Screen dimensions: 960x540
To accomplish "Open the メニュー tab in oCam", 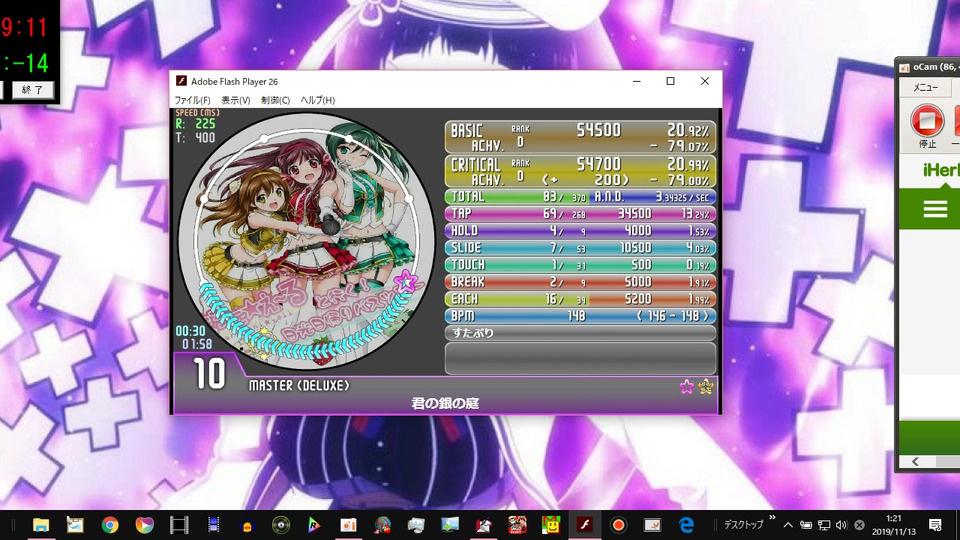I will pos(925,88).
